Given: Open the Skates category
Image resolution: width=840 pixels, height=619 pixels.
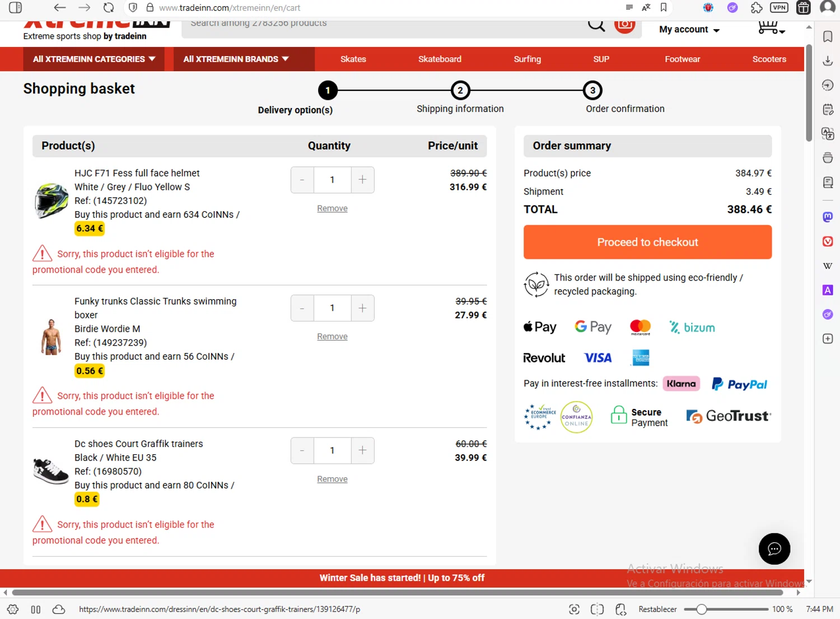Looking at the screenshot, I should click(353, 59).
